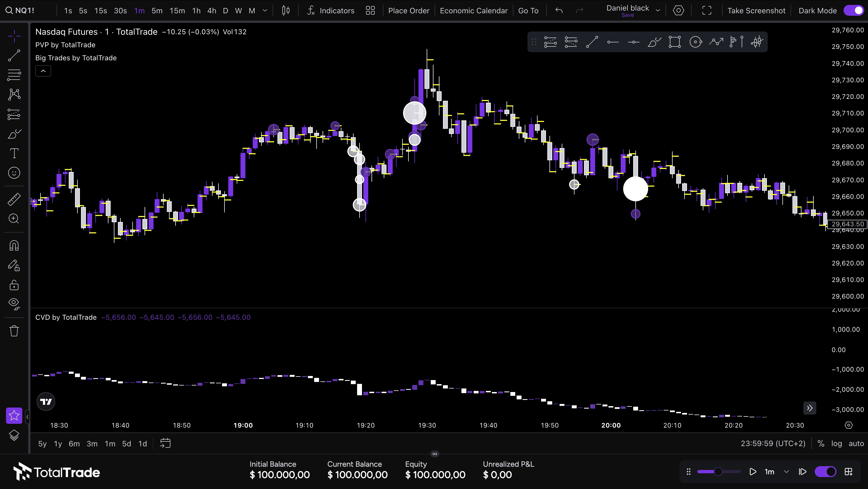Open the emoji icons tool

coord(14,173)
